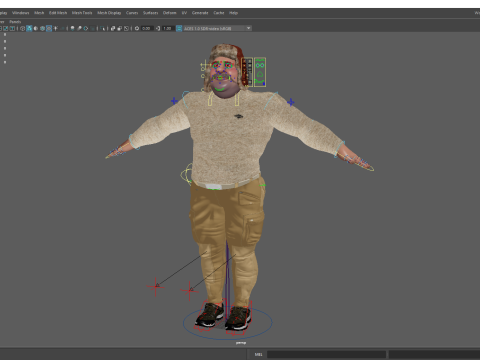Open the Mesh Display menu
480x360 pixels.
coord(109,13)
